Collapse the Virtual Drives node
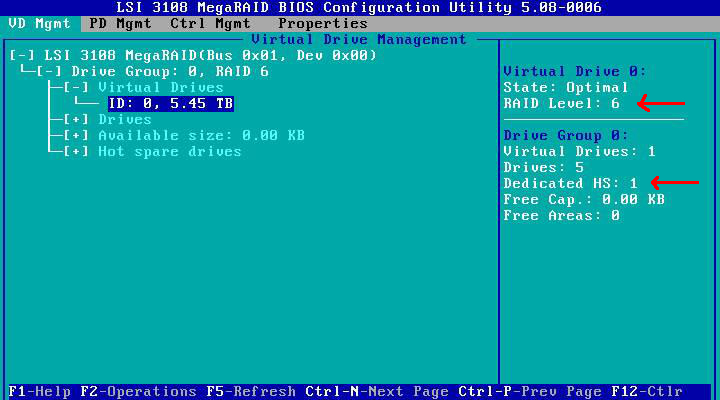This screenshot has height=400, width=720. point(76,88)
